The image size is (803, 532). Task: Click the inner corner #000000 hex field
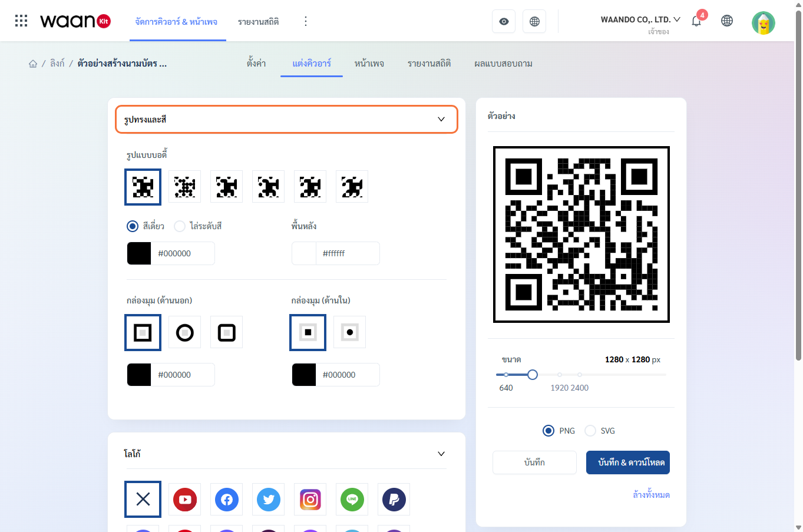click(x=348, y=375)
